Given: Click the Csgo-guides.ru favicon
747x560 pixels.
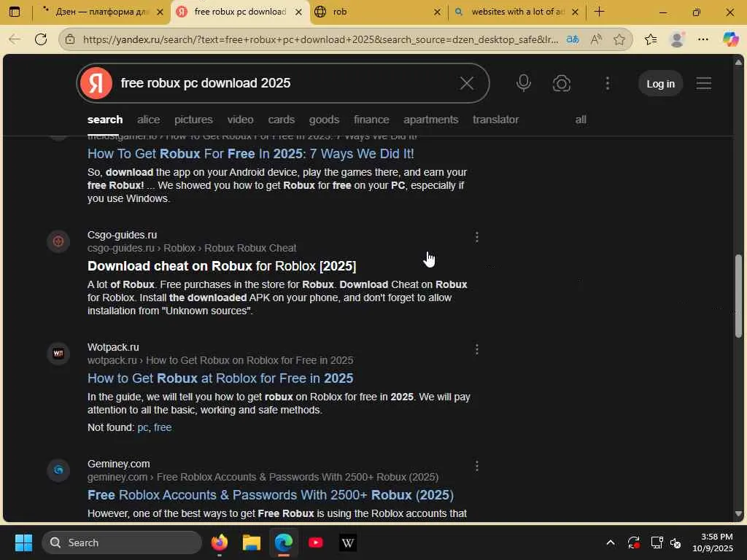Looking at the screenshot, I should coord(58,241).
